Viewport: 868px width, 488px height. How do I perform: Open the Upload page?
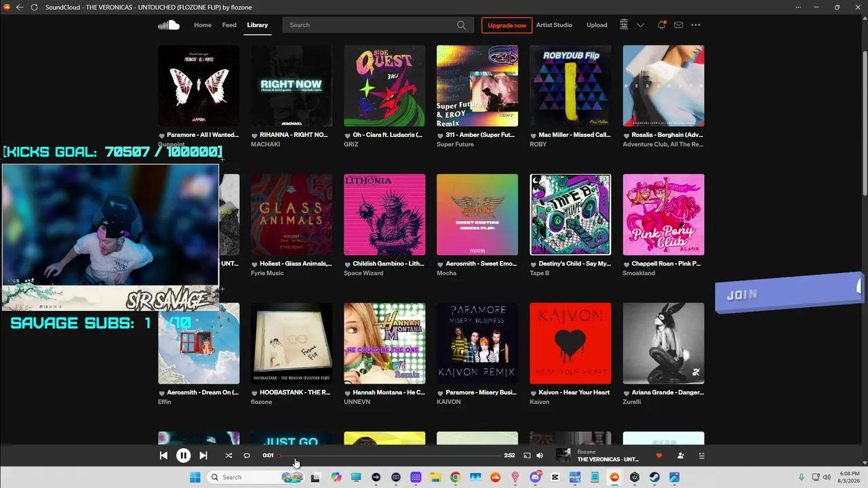(x=597, y=25)
